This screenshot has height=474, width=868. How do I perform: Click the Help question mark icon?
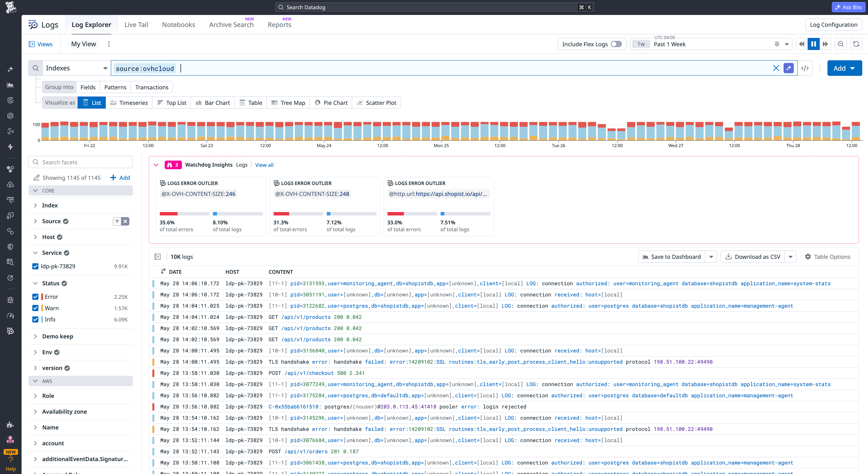coord(11,460)
